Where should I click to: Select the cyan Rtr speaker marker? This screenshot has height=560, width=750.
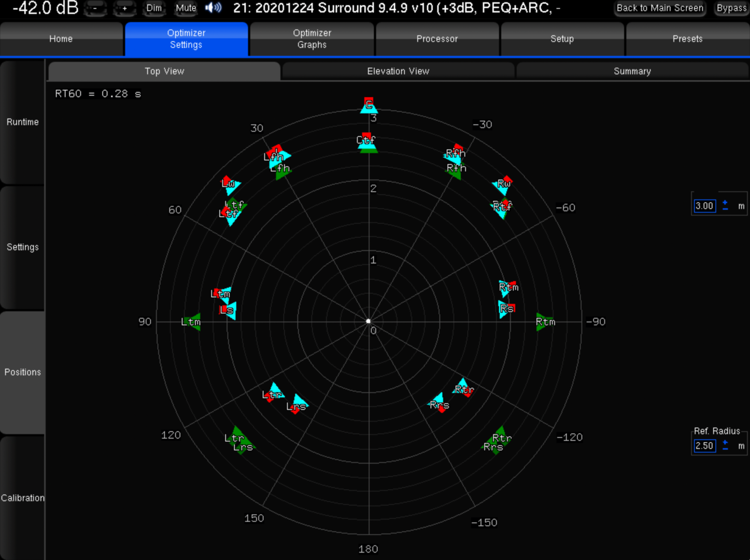click(x=463, y=388)
